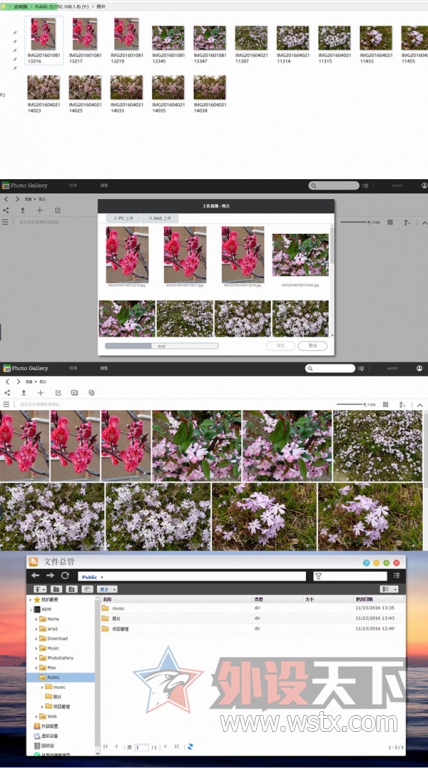Click the cancel button in the upload dialog

click(312, 346)
